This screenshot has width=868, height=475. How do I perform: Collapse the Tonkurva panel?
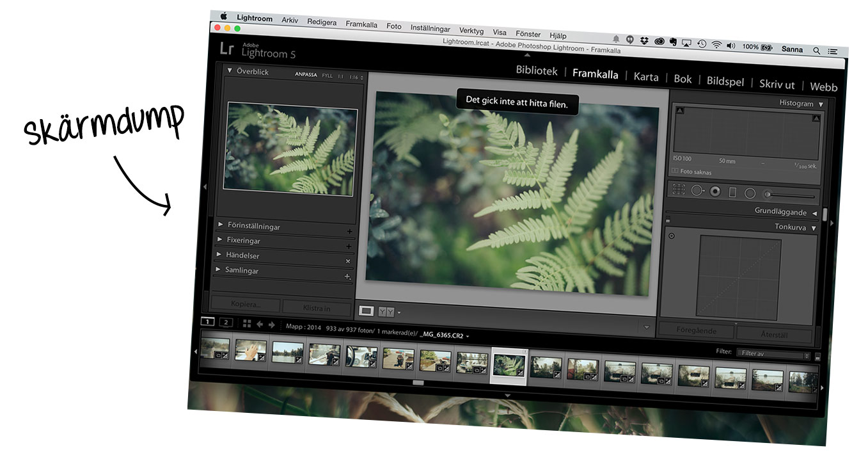814,229
